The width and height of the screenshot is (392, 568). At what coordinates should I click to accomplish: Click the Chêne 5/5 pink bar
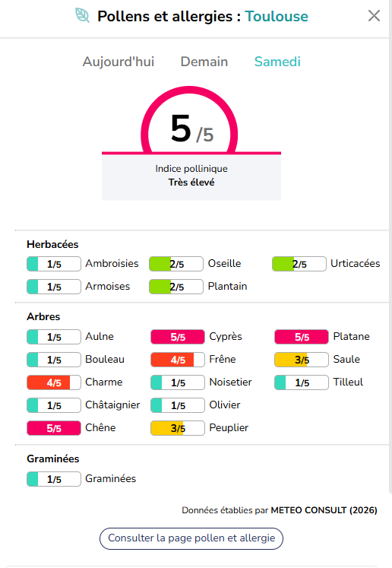54,428
